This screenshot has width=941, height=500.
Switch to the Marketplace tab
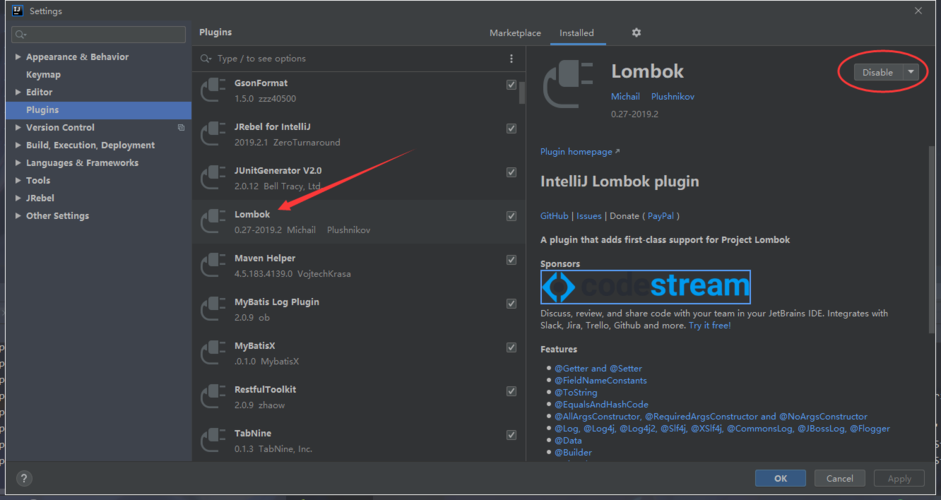coord(515,33)
